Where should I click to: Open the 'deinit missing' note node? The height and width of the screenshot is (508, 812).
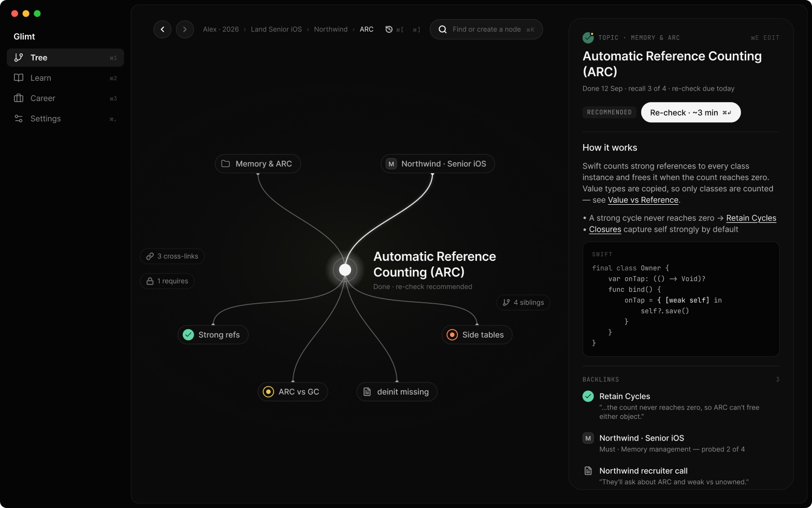(x=397, y=392)
